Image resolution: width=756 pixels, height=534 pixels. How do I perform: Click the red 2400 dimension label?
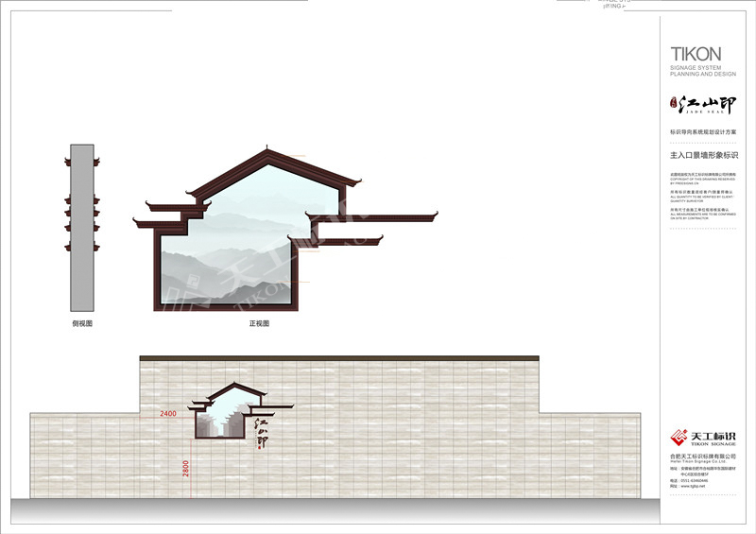(x=168, y=415)
